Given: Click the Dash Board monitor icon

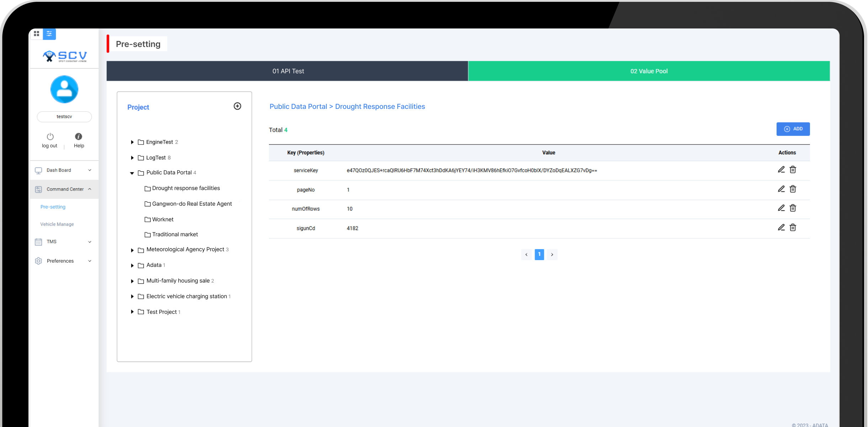Looking at the screenshot, I should click(38, 170).
